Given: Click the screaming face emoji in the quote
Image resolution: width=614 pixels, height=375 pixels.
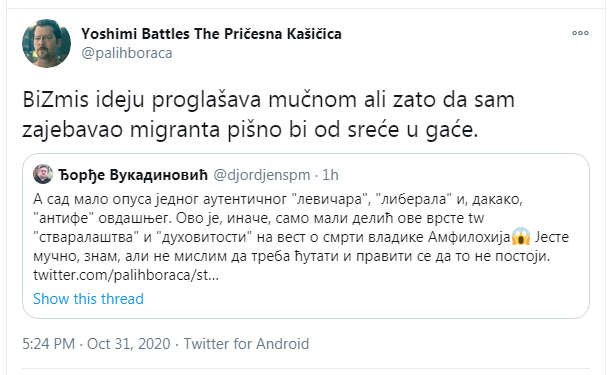Looking at the screenshot, I should pos(521,237).
